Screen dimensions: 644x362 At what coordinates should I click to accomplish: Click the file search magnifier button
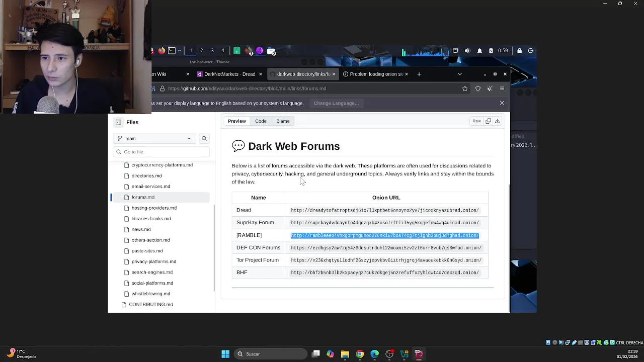(x=204, y=138)
